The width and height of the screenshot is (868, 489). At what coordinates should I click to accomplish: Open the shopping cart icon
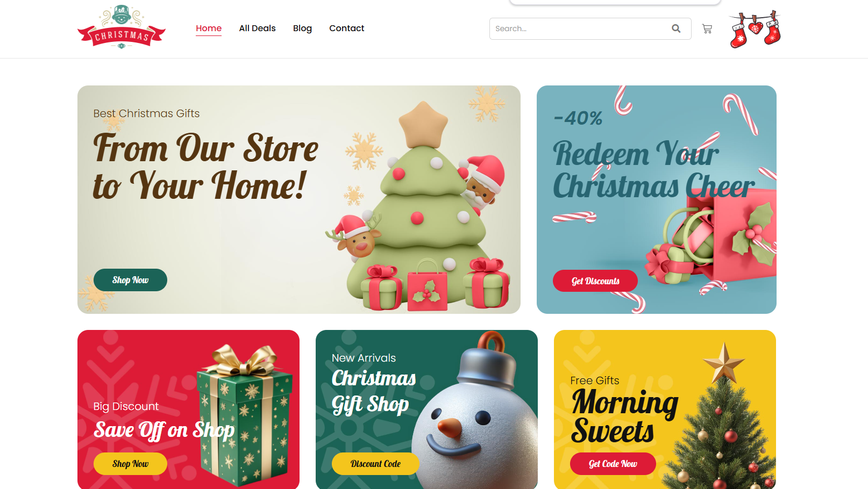[x=707, y=29]
